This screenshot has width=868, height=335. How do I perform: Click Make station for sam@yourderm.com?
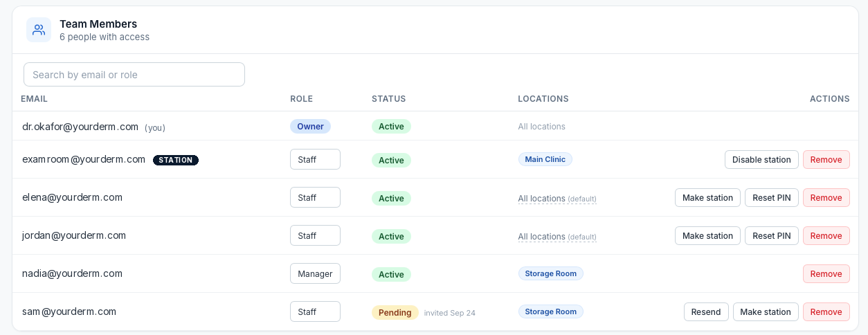pos(766,311)
